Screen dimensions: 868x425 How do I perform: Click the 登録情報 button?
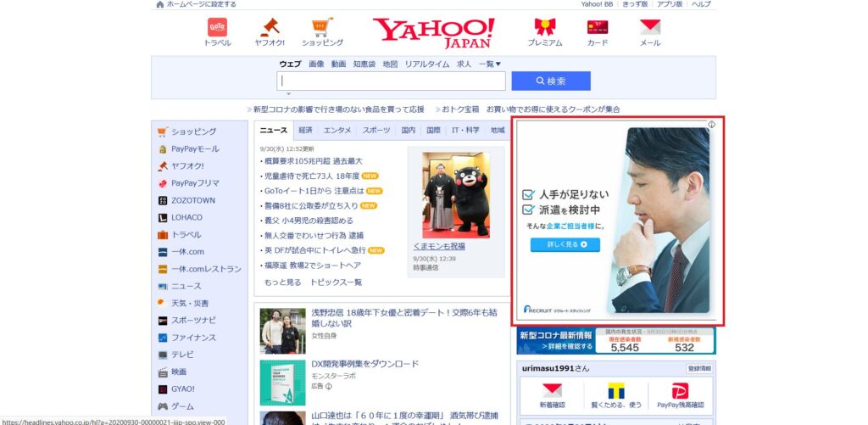click(x=699, y=369)
